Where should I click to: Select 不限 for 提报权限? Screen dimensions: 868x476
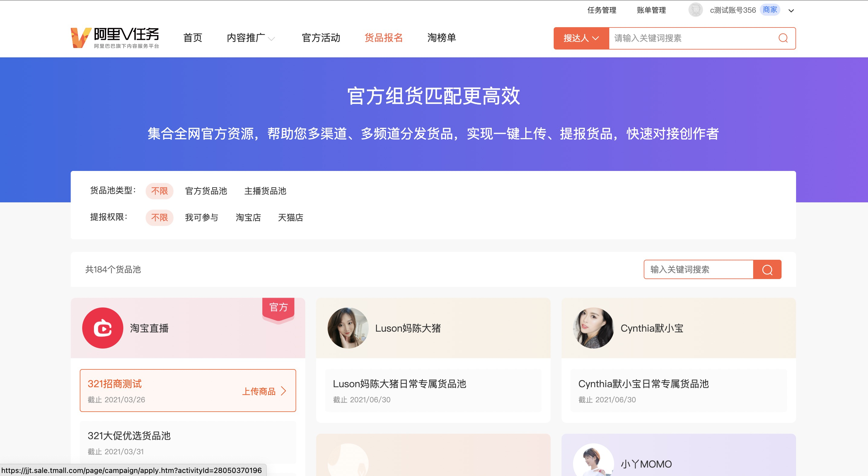point(159,217)
